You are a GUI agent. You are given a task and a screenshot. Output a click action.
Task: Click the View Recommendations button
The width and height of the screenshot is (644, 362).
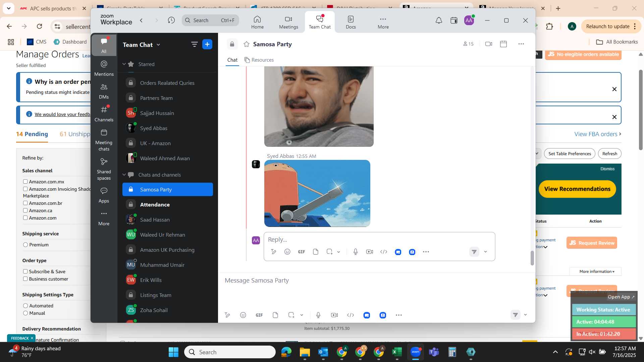click(x=577, y=189)
